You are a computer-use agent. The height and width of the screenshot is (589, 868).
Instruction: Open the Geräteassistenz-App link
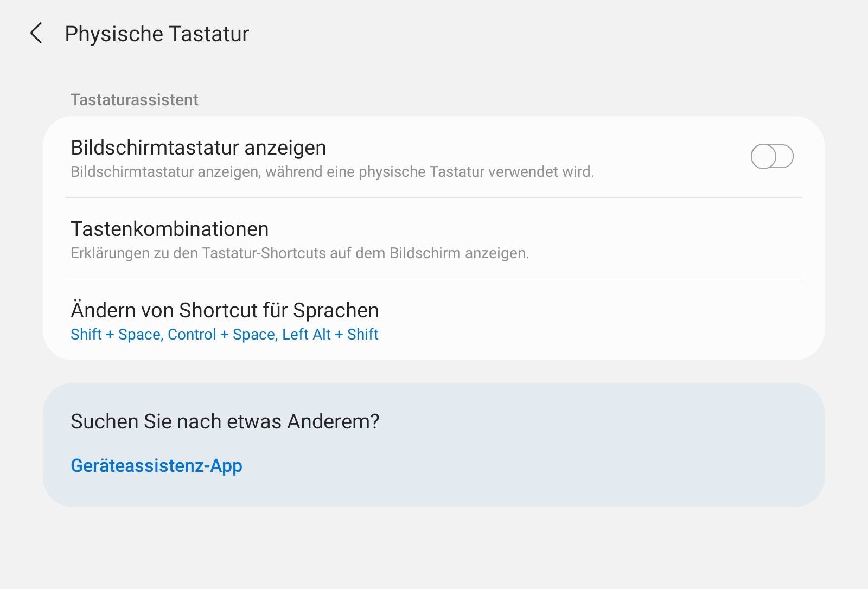(x=156, y=465)
